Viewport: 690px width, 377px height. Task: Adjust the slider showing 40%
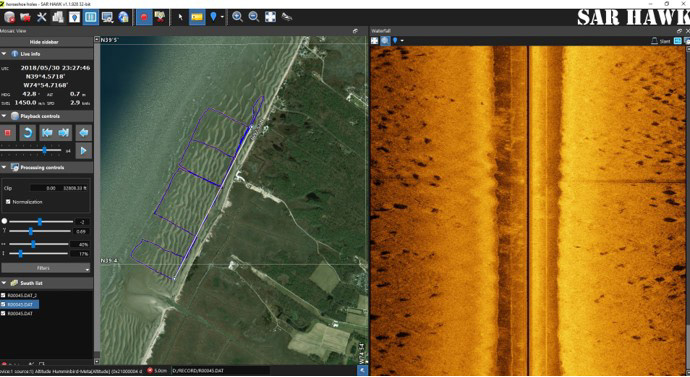[x=33, y=244]
